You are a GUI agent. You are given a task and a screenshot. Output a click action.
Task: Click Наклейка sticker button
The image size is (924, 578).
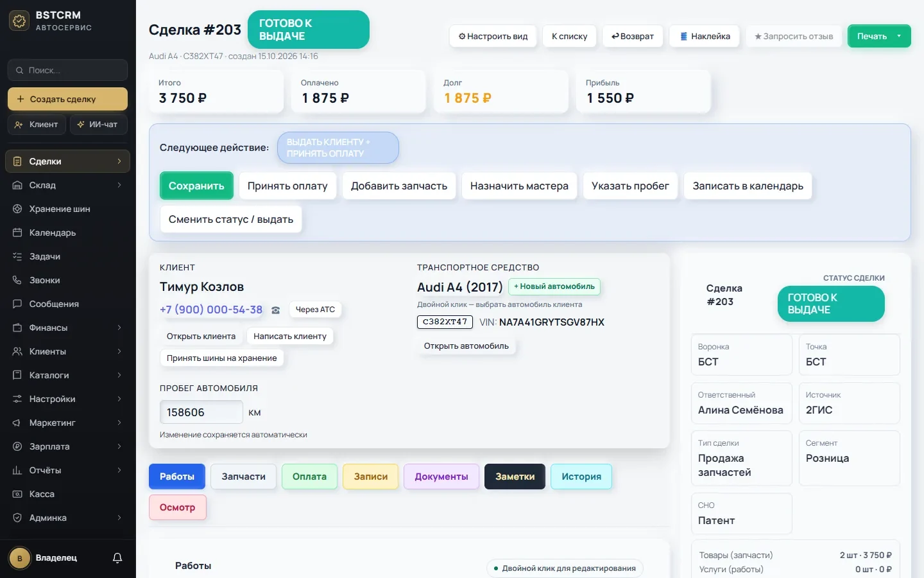coord(705,36)
